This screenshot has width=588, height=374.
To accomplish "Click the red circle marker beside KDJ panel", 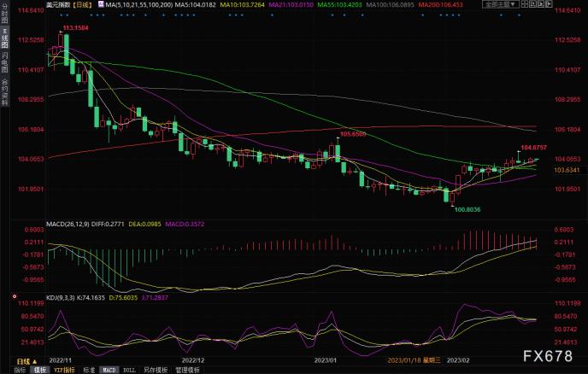I will pyautogui.click(x=15, y=296).
